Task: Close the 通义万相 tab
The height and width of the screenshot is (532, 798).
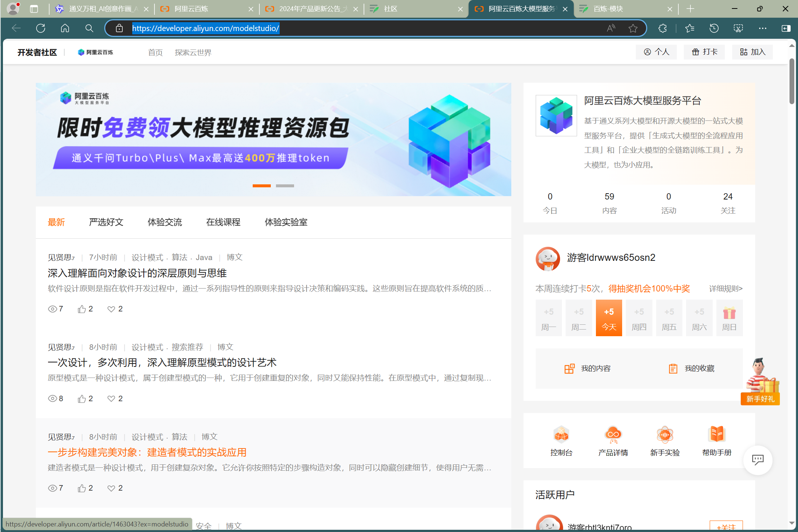Action: (x=146, y=9)
